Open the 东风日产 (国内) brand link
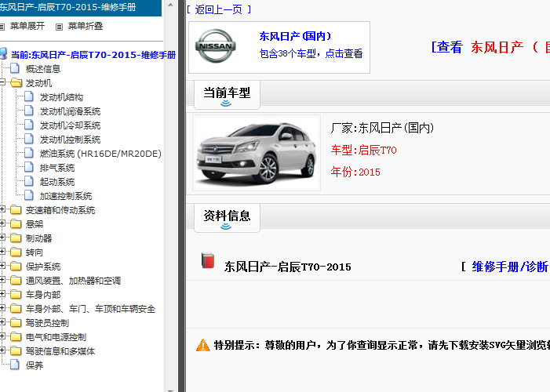This screenshot has width=550, height=392. click(x=295, y=37)
